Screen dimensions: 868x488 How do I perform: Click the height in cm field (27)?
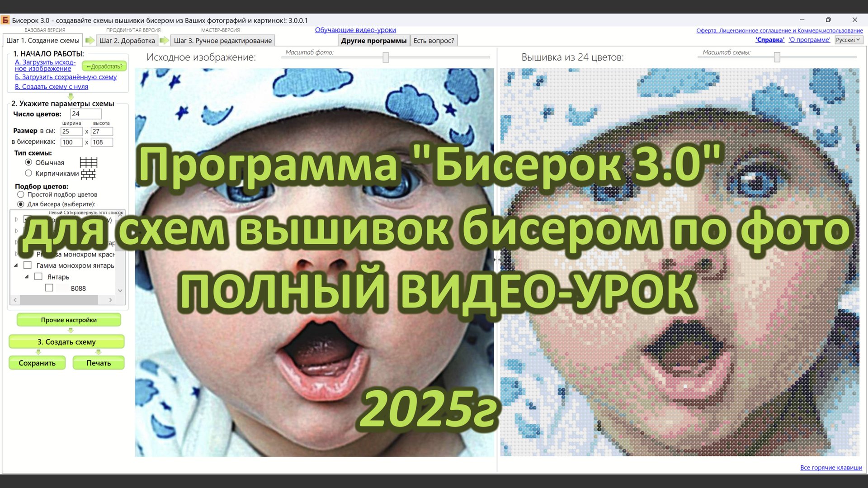[102, 131]
